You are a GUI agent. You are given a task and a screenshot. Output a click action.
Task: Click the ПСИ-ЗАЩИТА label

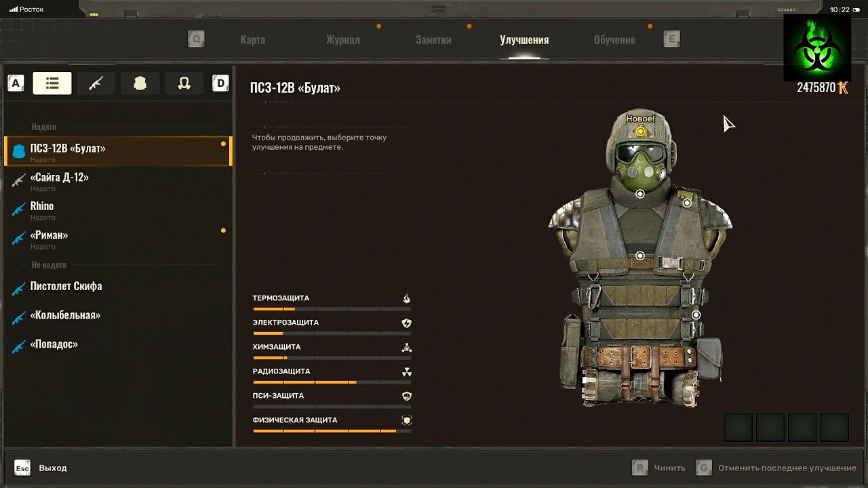pos(278,396)
